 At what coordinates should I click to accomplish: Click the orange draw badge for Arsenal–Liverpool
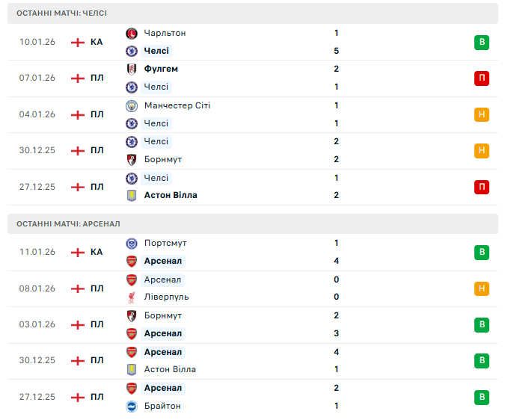482,288
